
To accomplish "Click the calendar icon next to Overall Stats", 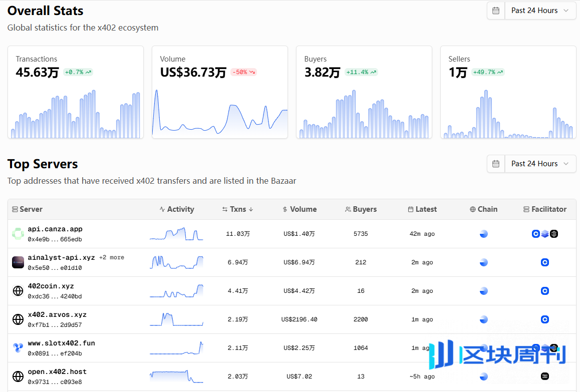I will tap(495, 11).
